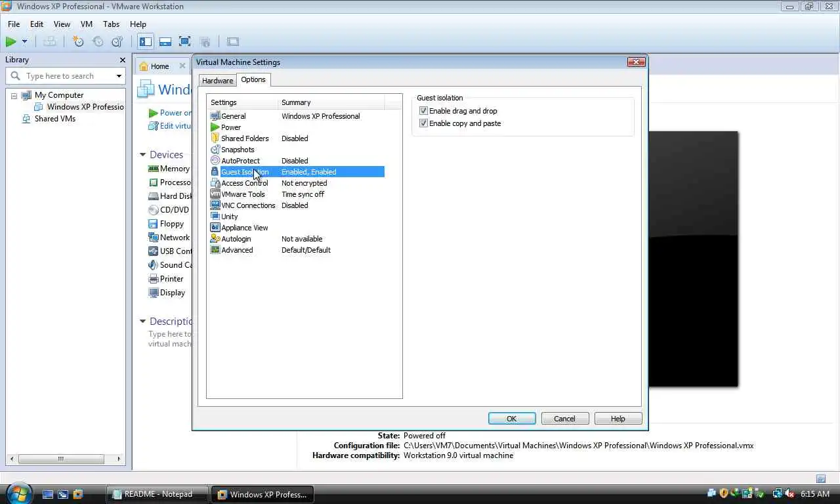
Task: Click the Sound Card device icon in main window
Action: 154,265
